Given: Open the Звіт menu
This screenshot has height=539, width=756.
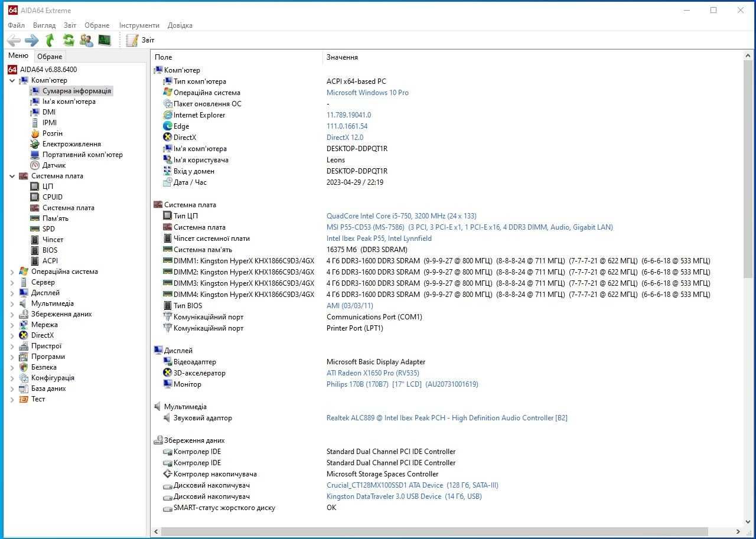Looking at the screenshot, I should pos(70,25).
